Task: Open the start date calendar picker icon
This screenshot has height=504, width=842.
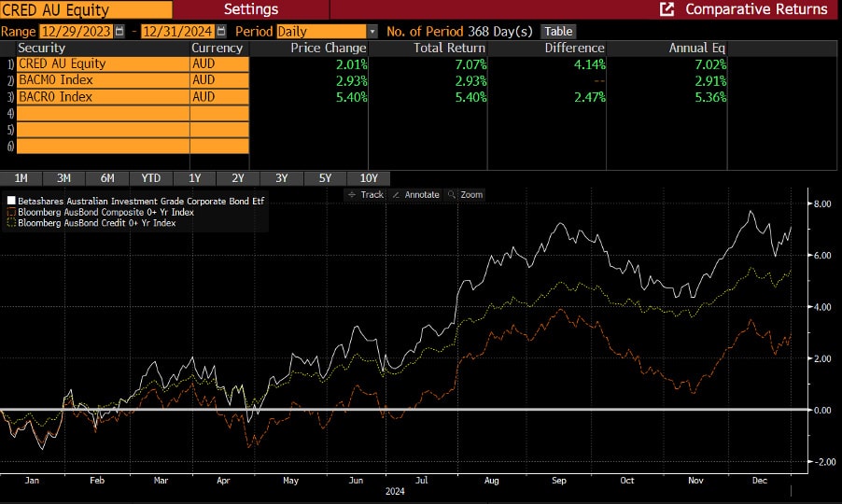Action: click(x=119, y=32)
